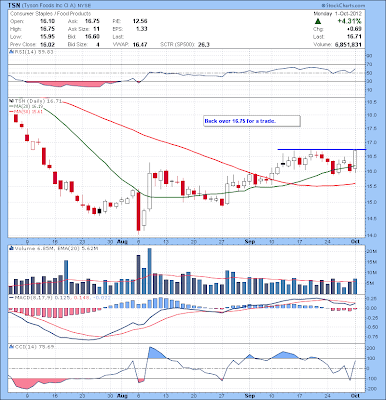
Task: Click the High value 16.75
Action: (47, 29)
